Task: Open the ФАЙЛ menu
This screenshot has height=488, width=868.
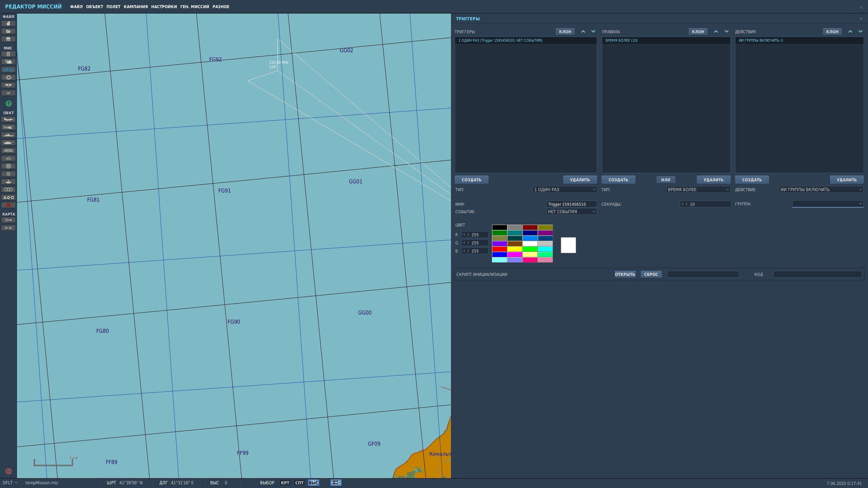Action: click(76, 7)
